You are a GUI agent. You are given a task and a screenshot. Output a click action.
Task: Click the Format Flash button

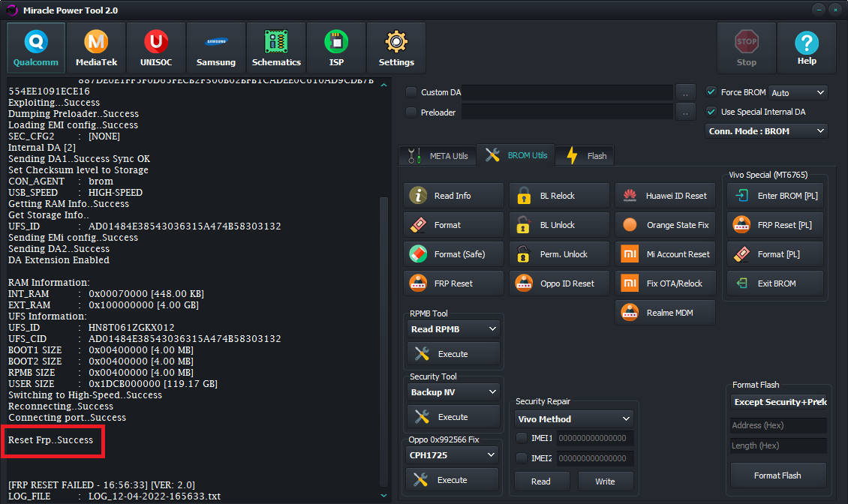[x=778, y=475]
